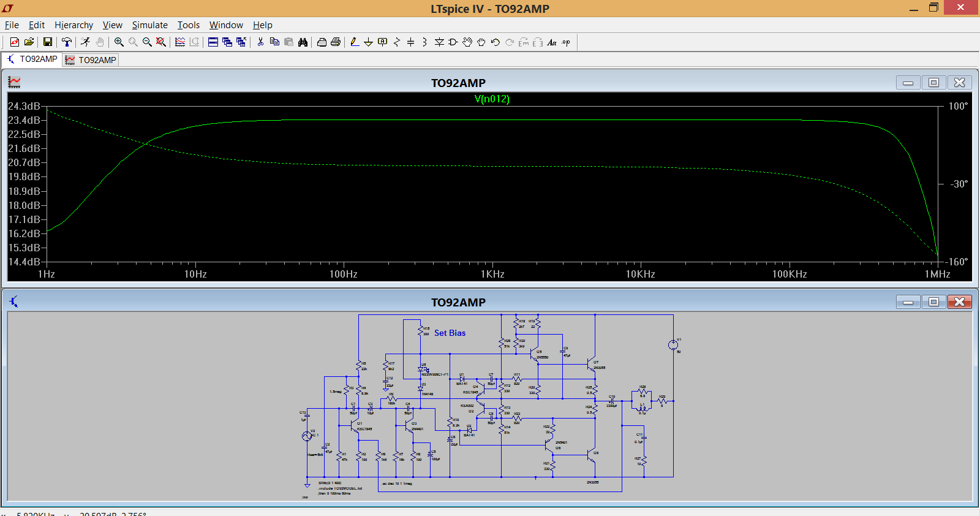The image size is (980, 516).
Task: Open Print Setup from the toolbar
Action: (x=322, y=42)
